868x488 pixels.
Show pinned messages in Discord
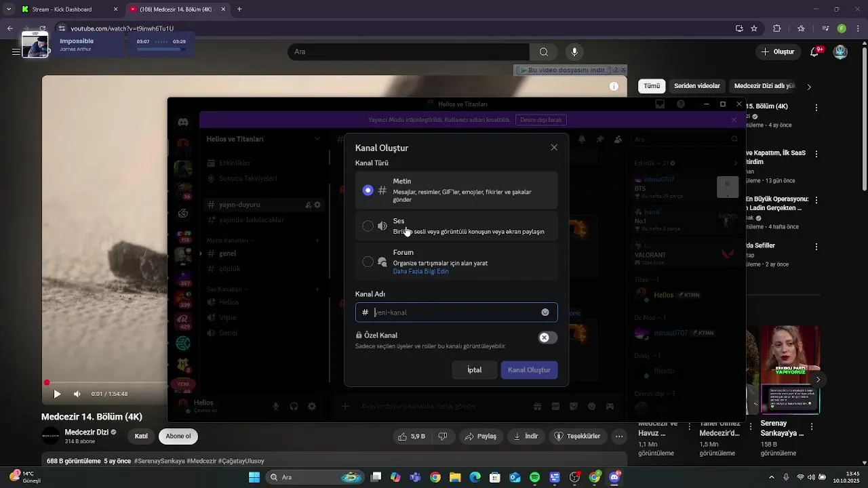point(600,139)
